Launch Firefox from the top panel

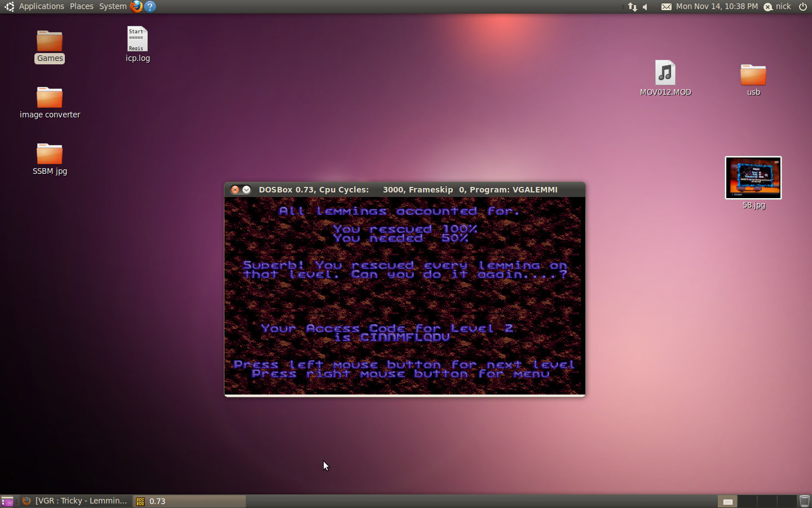coord(136,7)
